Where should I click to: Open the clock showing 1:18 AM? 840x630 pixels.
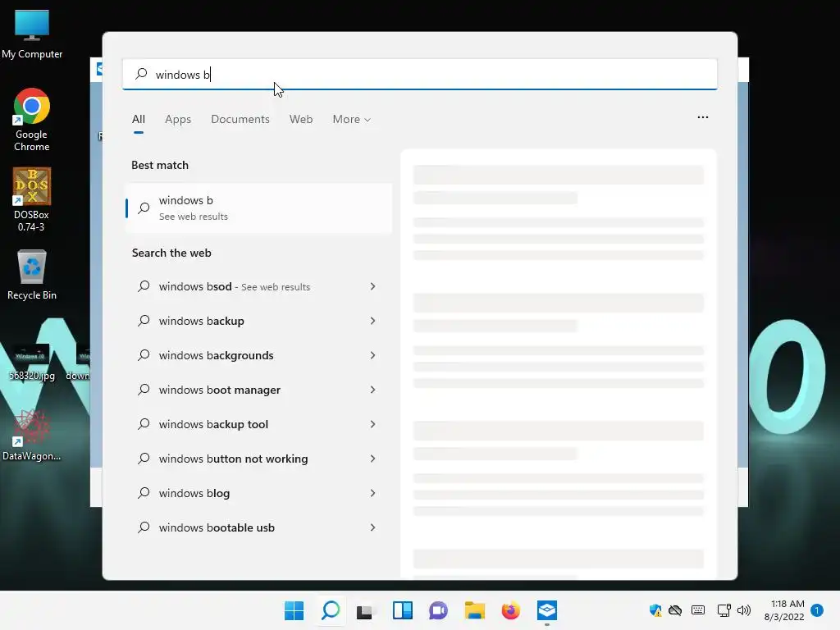[784, 610]
